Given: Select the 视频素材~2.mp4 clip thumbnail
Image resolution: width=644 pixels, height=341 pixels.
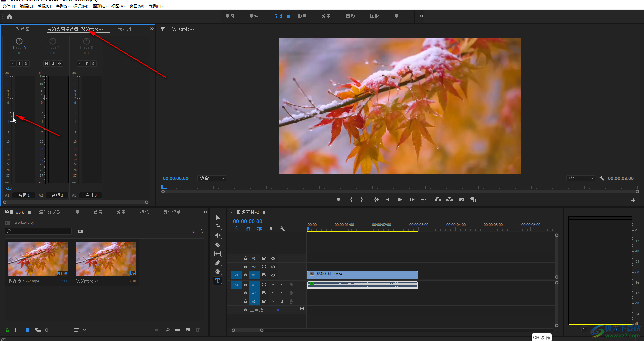Looking at the screenshot, I should click(38, 258).
